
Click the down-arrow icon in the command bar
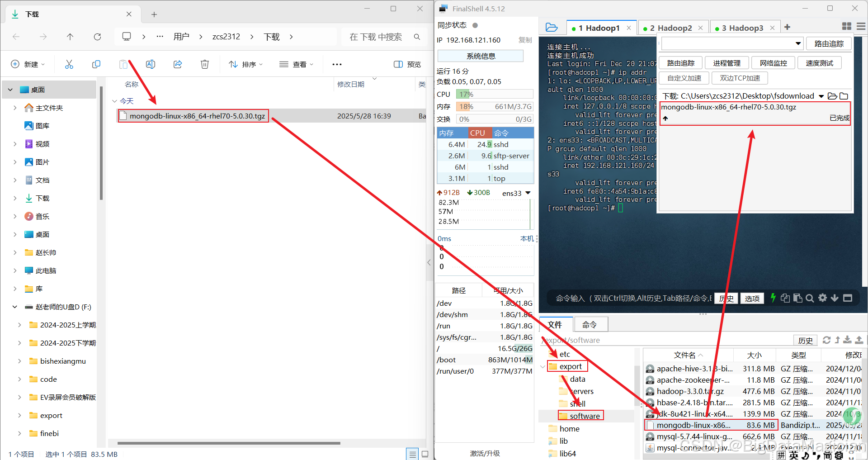(835, 298)
